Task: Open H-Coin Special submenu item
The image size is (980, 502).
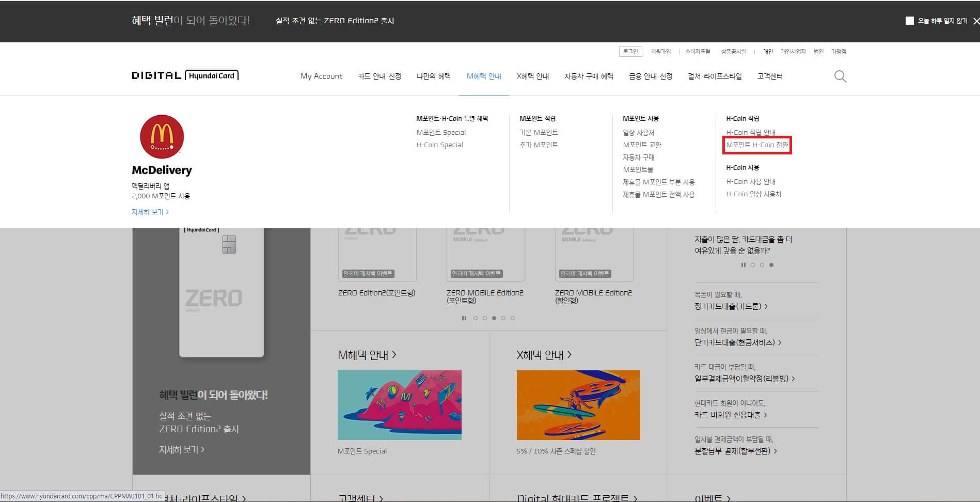Action: point(439,145)
